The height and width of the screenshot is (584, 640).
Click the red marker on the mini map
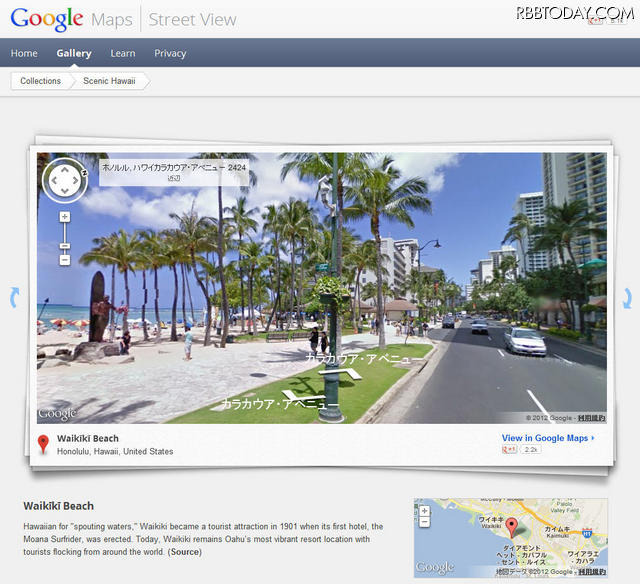[x=511, y=527]
